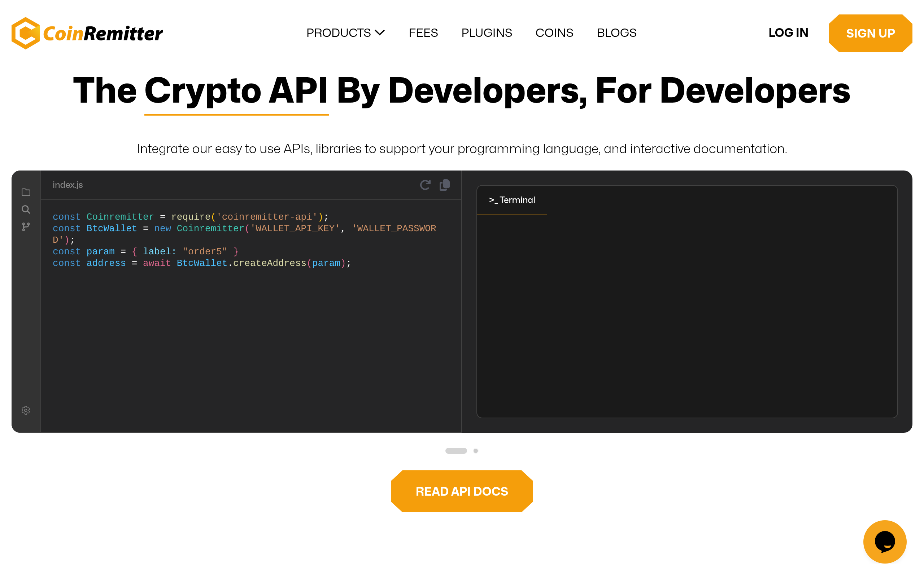Click the 'coinremitter-api' string in the code
The width and height of the screenshot is (924, 578).
[x=267, y=217]
